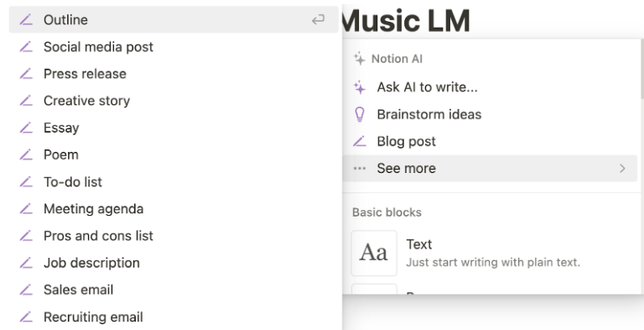Select the Text basic block
The height and width of the screenshot is (330, 644).
pyautogui.click(x=490, y=253)
